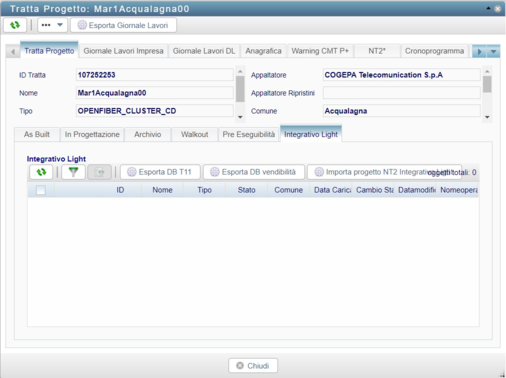Click the window resize grip corner
The height and width of the screenshot is (378, 506).
[x=502, y=374]
